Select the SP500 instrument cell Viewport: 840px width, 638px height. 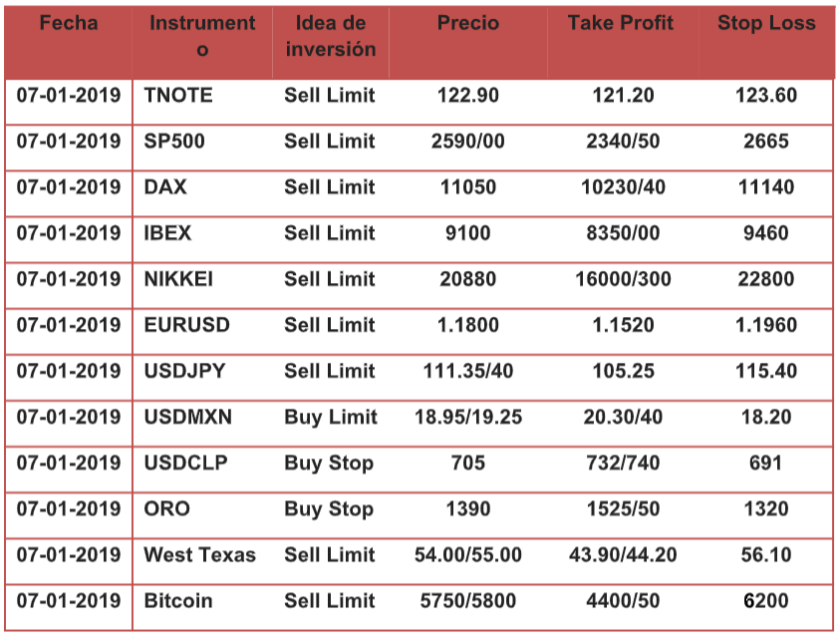point(174,142)
